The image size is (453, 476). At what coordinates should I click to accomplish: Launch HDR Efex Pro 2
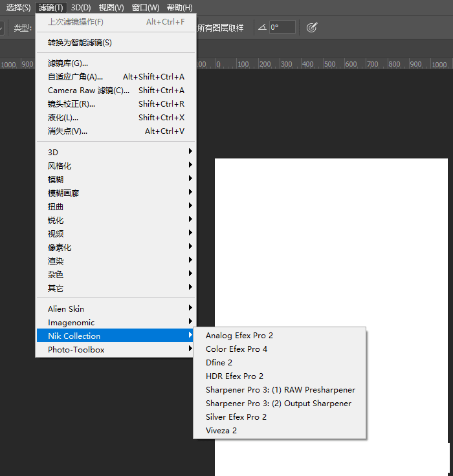(x=280, y=376)
